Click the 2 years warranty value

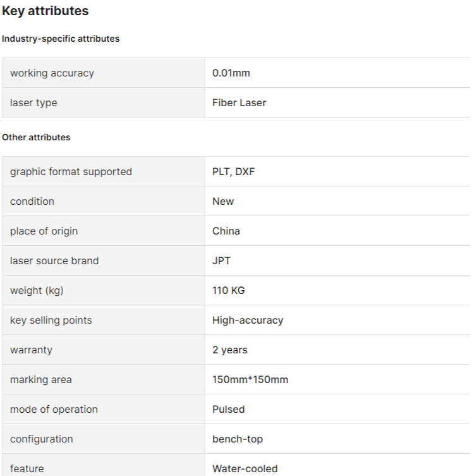230,350
